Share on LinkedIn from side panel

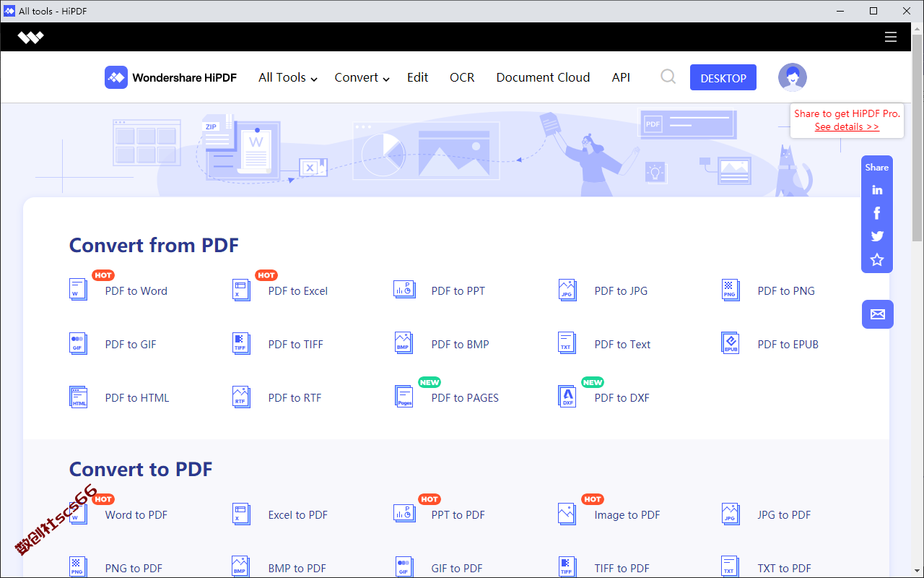click(877, 190)
